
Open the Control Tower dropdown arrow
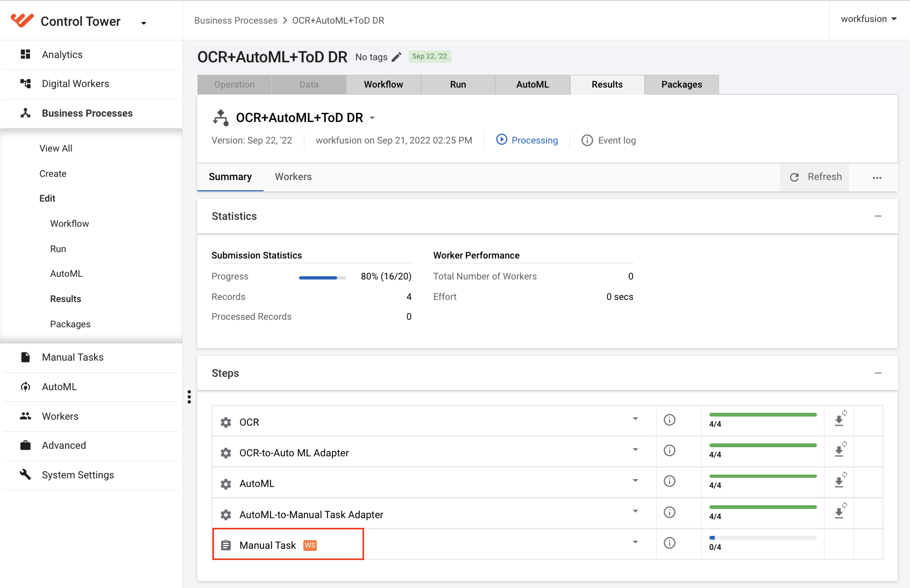144,23
